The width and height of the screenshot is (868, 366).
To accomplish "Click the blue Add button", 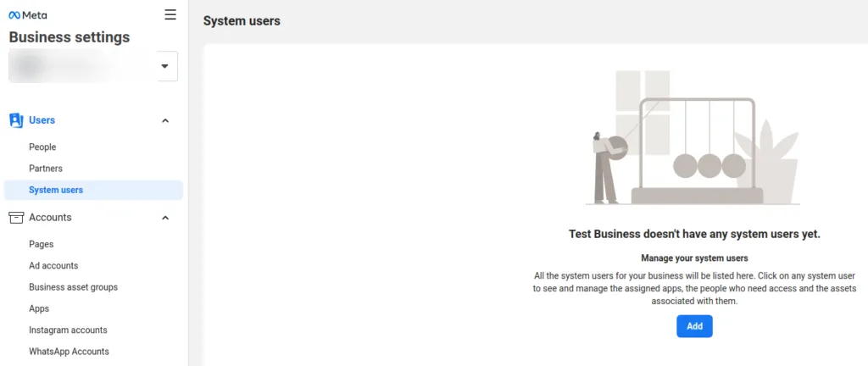I will click(695, 326).
